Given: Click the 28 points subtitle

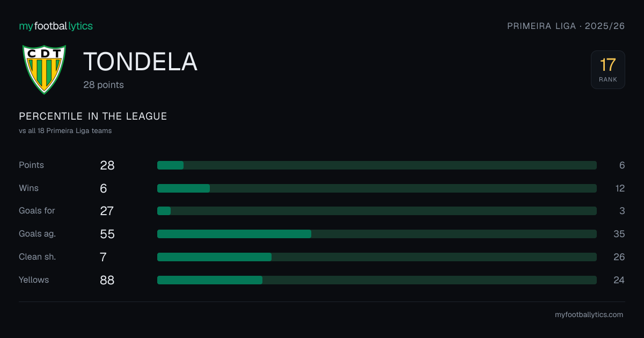Looking at the screenshot, I should click(104, 85).
